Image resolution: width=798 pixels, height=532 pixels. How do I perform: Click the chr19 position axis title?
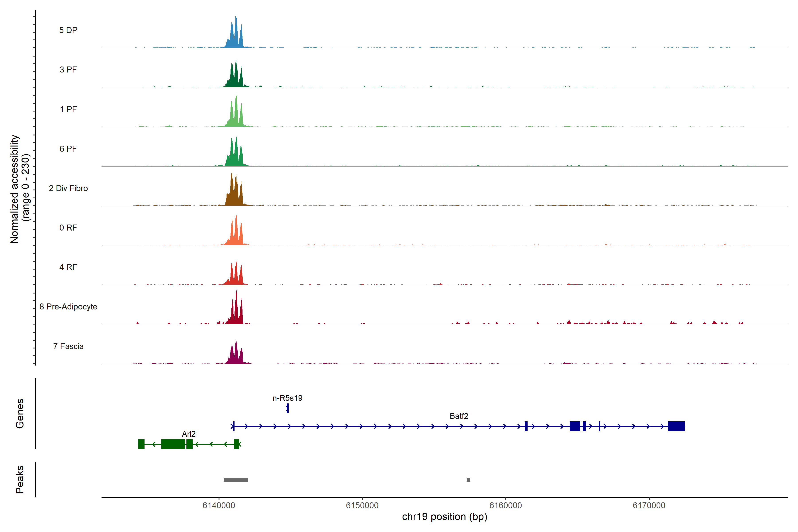point(444,517)
